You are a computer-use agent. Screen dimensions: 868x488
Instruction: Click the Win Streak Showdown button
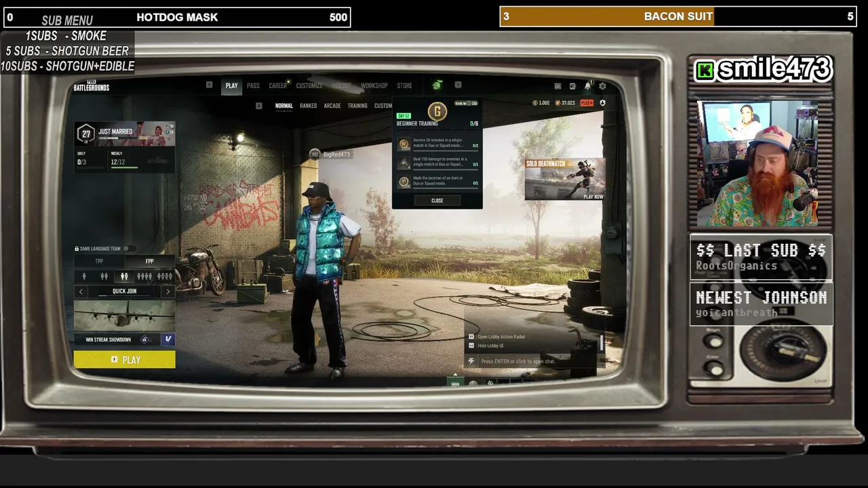[117, 340]
